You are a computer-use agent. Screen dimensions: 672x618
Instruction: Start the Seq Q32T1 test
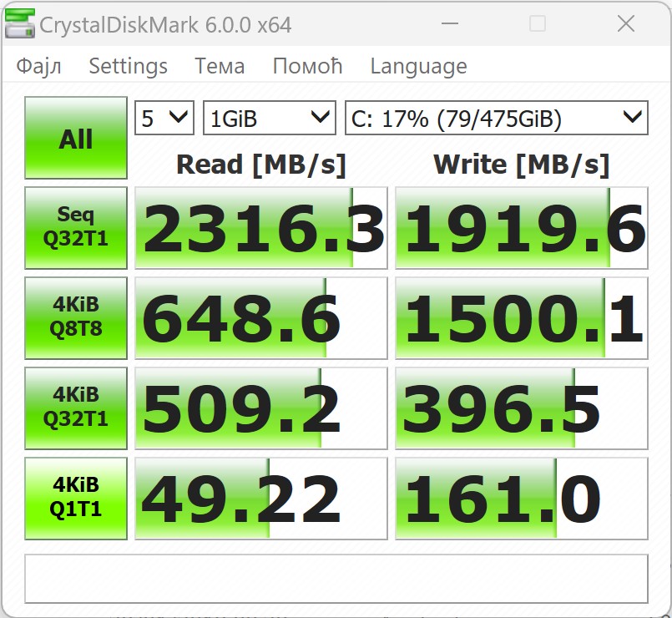[76, 229]
